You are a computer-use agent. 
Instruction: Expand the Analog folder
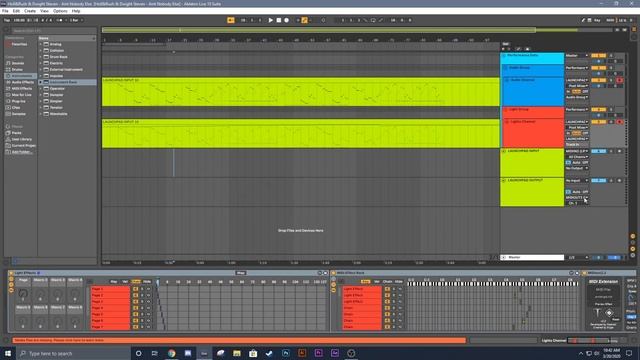click(x=40, y=44)
